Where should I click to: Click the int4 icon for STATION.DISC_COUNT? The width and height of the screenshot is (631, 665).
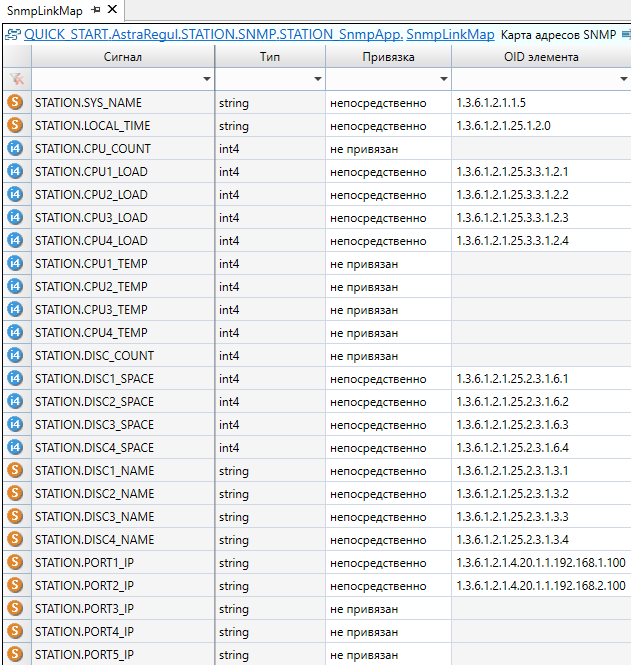click(15, 355)
